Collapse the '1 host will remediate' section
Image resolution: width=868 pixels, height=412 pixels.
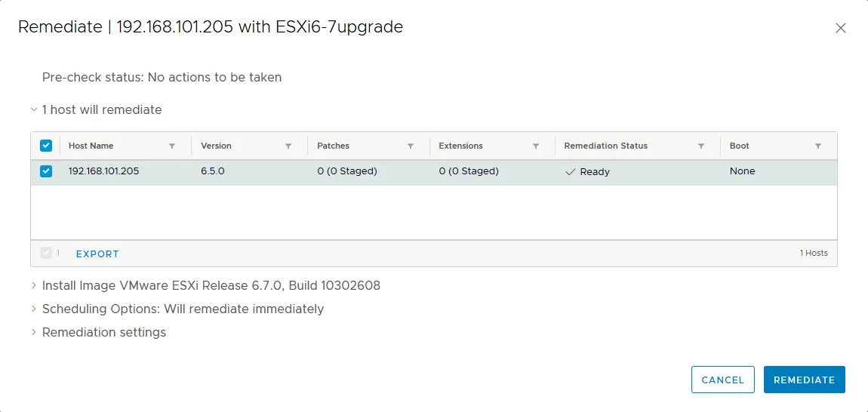tap(34, 110)
